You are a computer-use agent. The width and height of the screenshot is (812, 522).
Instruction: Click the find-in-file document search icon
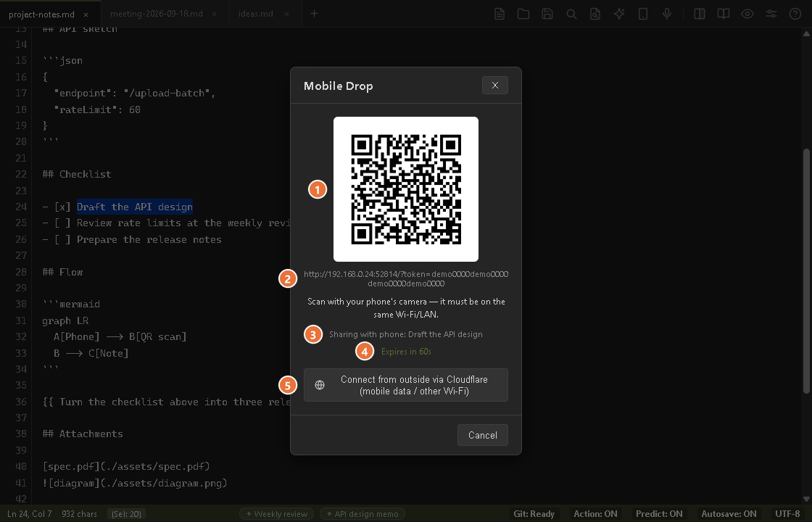(595, 14)
